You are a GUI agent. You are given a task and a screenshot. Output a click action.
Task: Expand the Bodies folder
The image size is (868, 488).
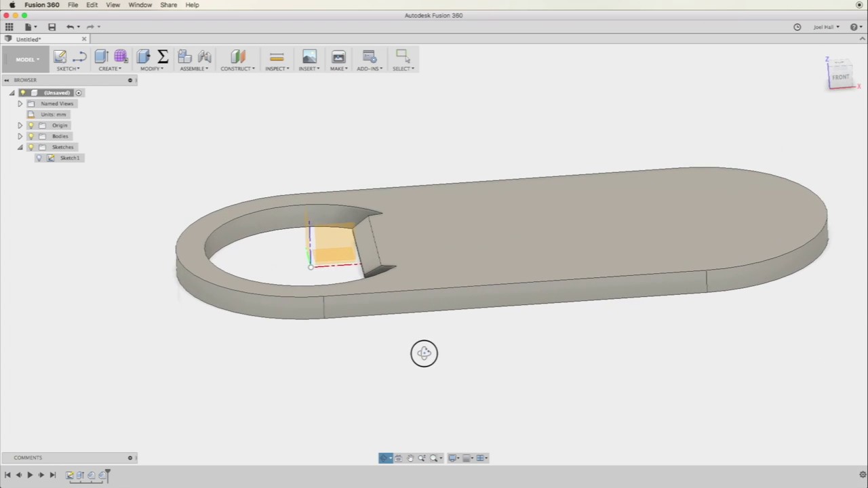pyautogui.click(x=20, y=136)
